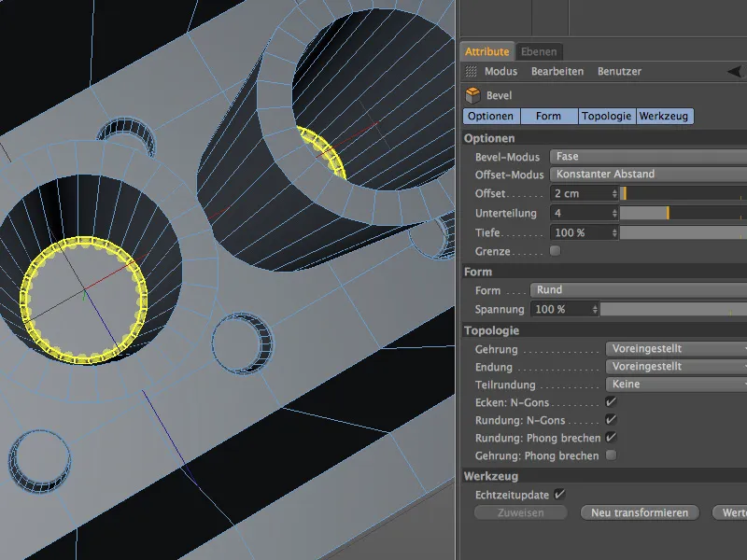747x560 pixels.
Task: Click the Zuweisen button
Action: (x=521, y=512)
